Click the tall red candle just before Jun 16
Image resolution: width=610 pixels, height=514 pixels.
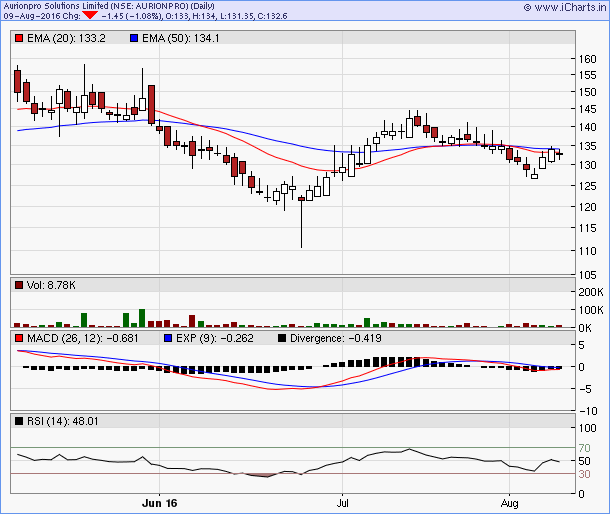coord(151,104)
